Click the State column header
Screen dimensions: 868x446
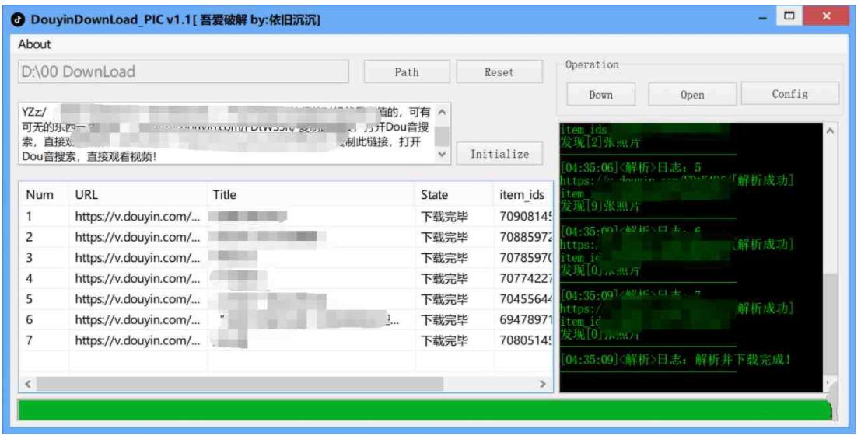click(x=434, y=195)
